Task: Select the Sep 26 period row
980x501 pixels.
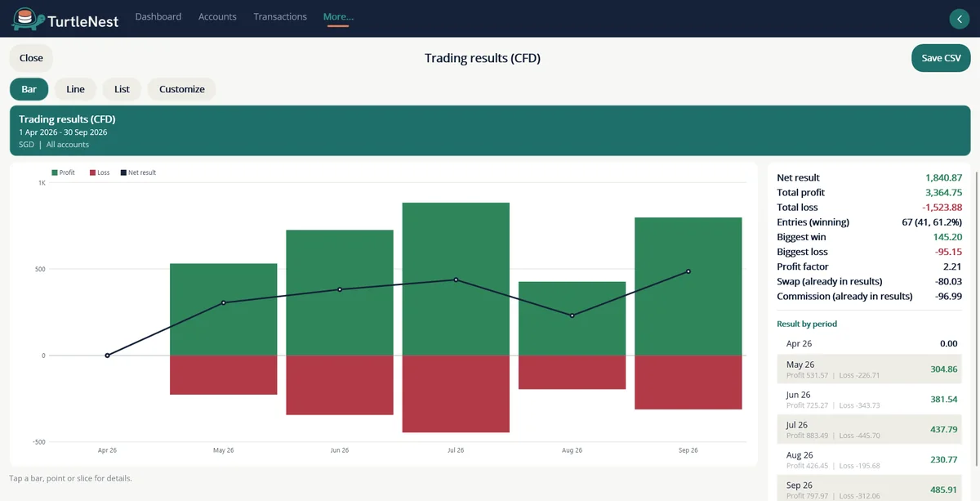Action: [x=869, y=489]
